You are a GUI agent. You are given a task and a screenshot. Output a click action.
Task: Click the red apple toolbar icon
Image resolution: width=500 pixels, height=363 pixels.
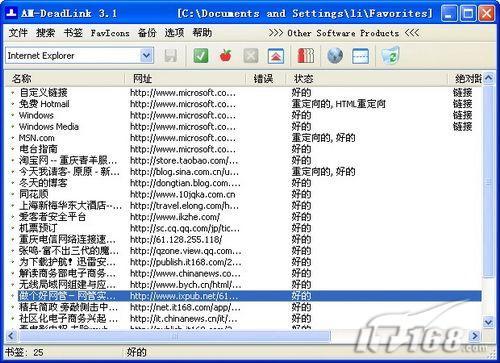click(225, 56)
